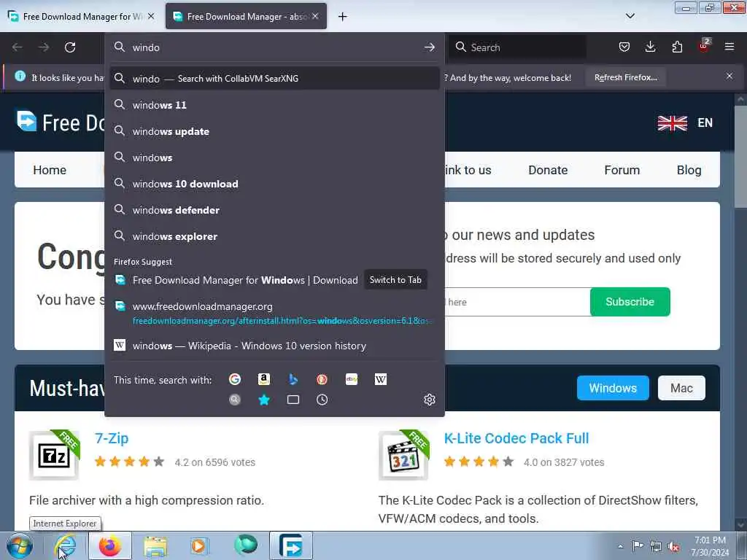Click the Go arrow in the address bar

429,47
